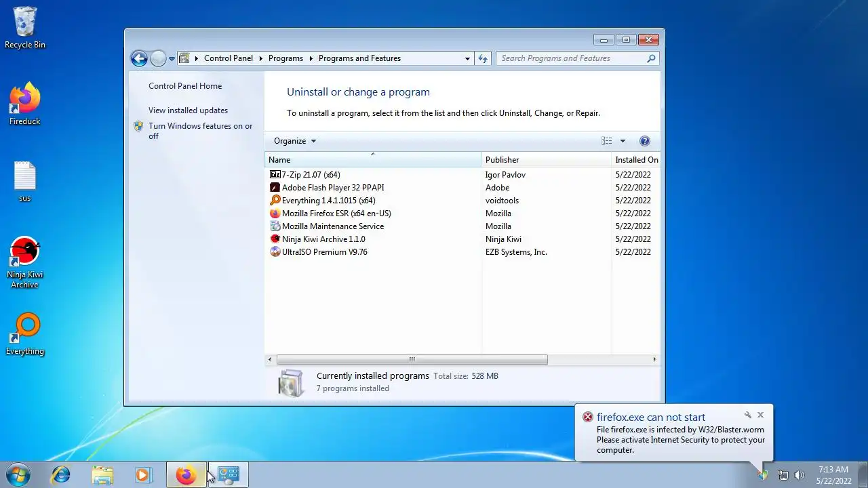Image resolution: width=868 pixels, height=488 pixels.
Task: Click the change view icon
Action: [607, 141]
